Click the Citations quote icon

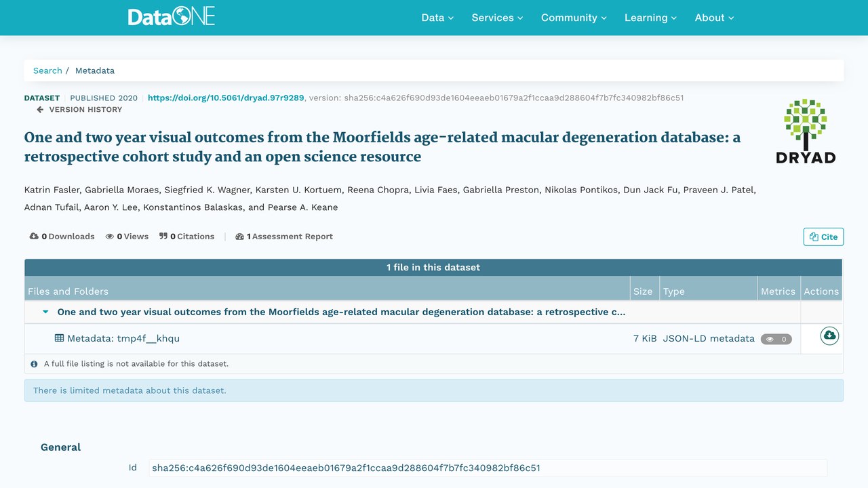(163, 237)
